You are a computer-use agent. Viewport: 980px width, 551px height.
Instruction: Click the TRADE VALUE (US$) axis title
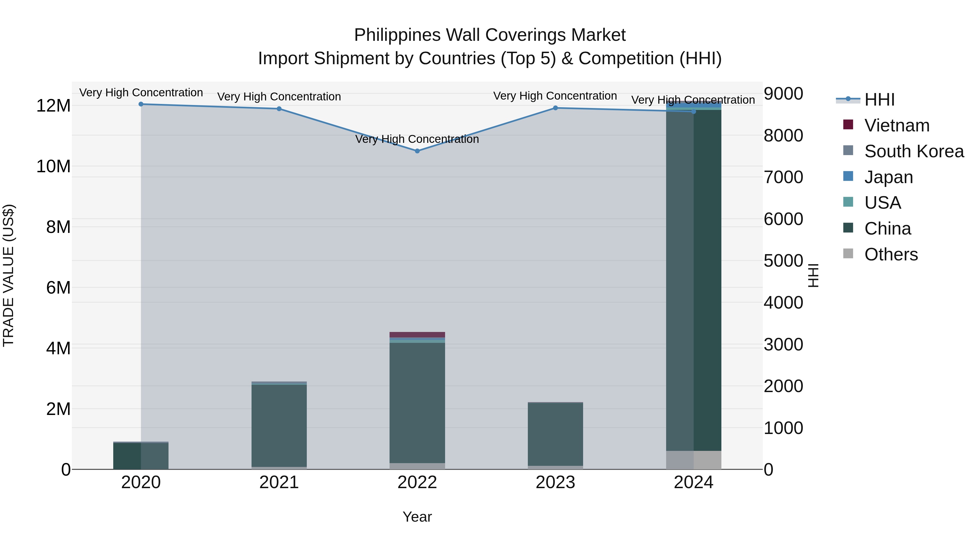[x=8, y=275]
